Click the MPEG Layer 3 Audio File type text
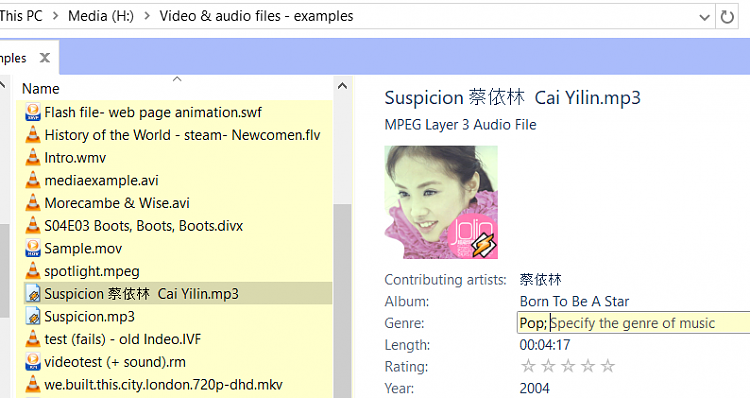Screen dimensions: 750x398 point(460,125)
